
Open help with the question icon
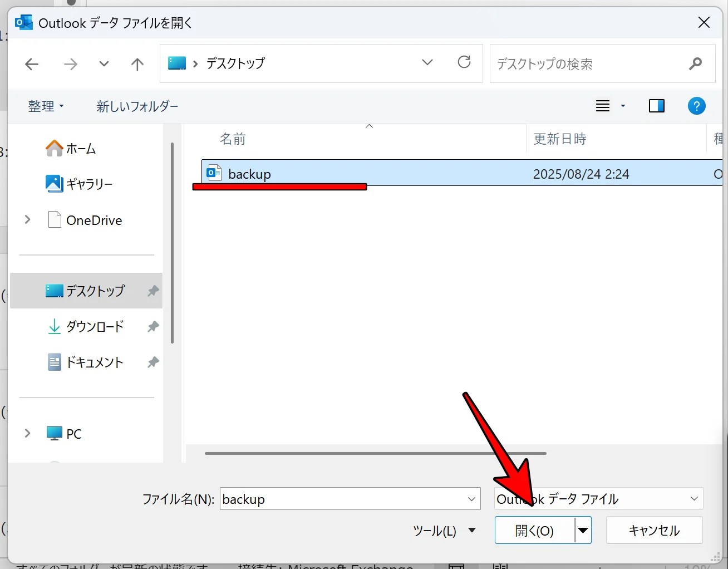[x=696, y=106]
